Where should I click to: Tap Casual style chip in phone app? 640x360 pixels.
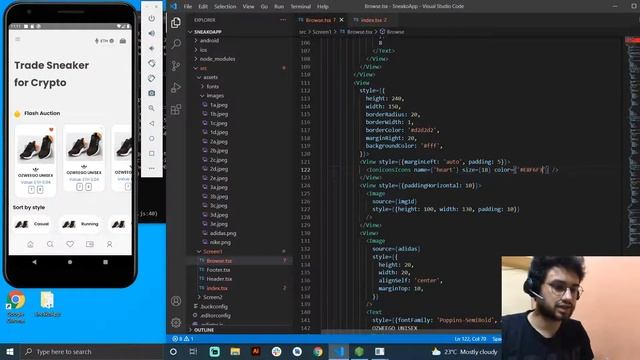[x=32, y=224]
